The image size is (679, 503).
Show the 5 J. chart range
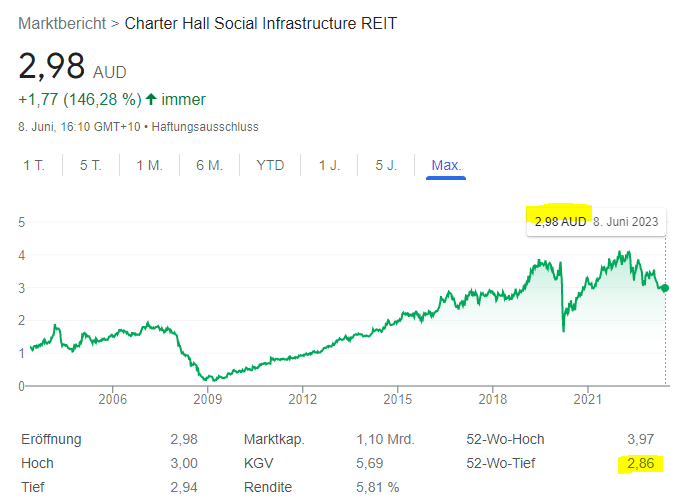coord(386,165)
